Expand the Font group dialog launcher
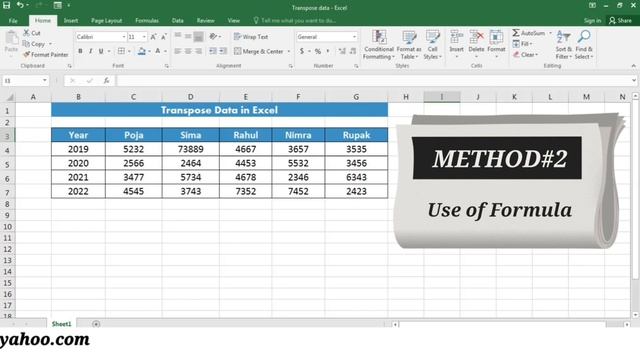 point(167,66)
